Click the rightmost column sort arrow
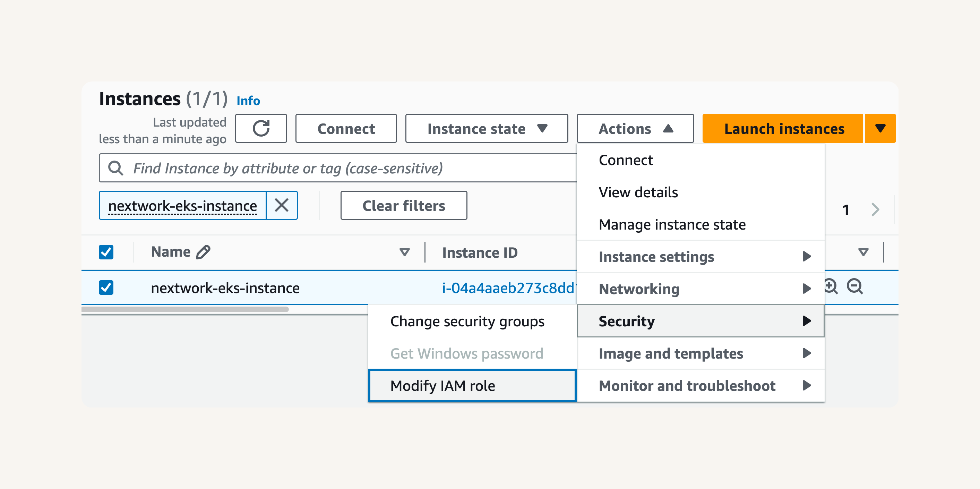Viewport: 980px width, 489px height. [863, 252]
